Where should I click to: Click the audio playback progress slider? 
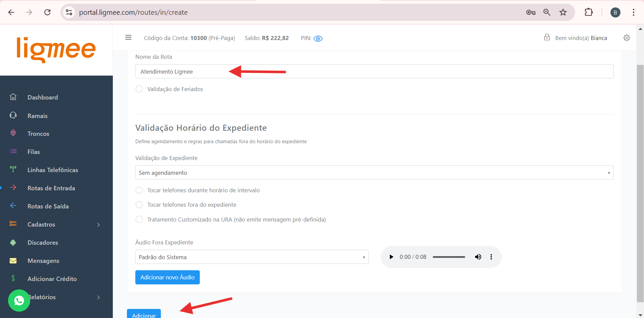449,257
